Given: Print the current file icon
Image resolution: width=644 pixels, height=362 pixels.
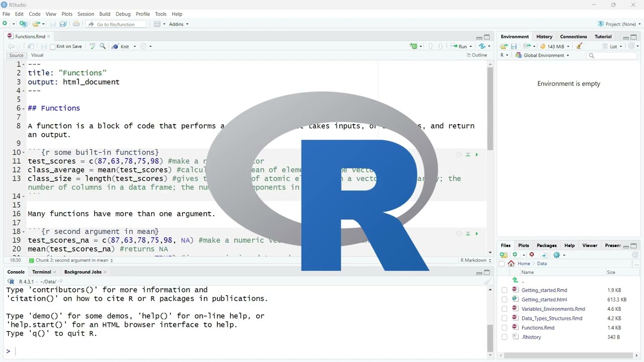Looking at the screenshot, I should (76, 24).
